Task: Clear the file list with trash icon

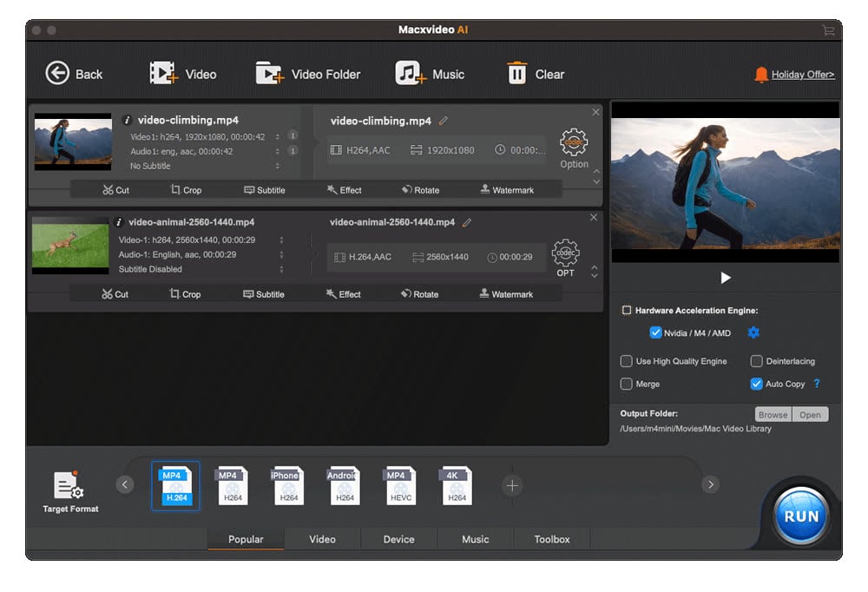Action: tap(517, 73)
